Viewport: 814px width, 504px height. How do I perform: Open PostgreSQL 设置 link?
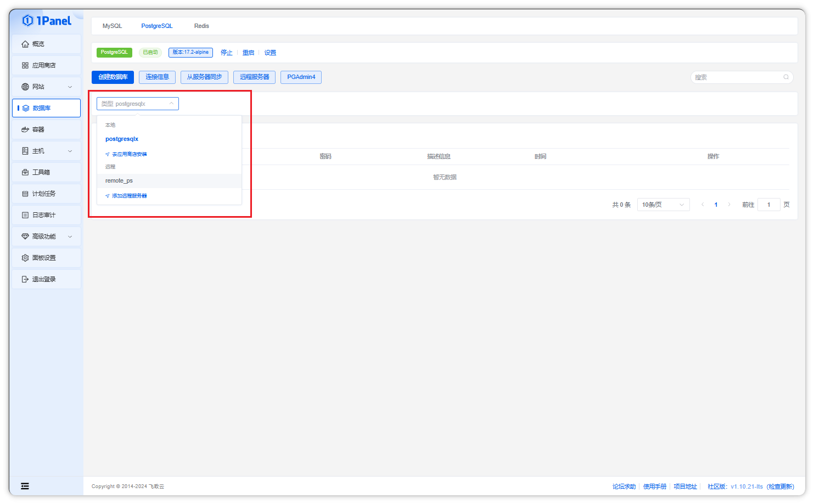pyautogui.click(x=270, y=53)
